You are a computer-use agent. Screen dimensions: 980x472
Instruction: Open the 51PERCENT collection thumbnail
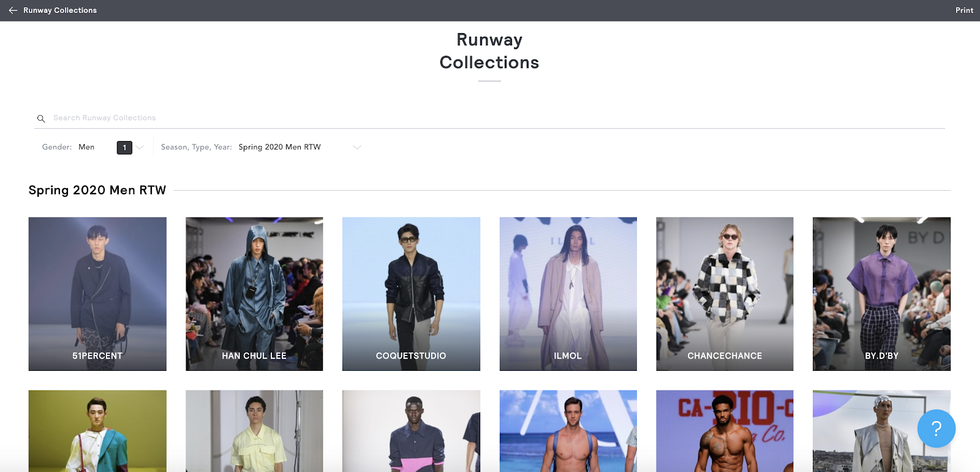pos(97,294)
